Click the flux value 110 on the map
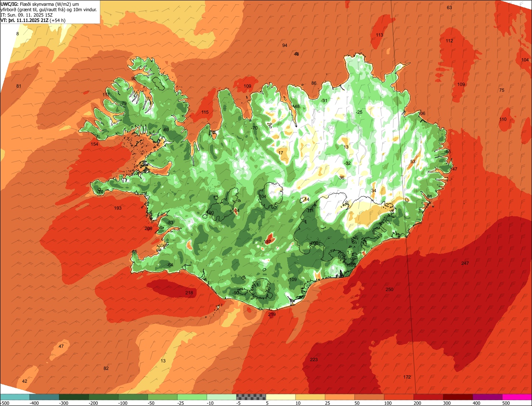 [503, 119]
